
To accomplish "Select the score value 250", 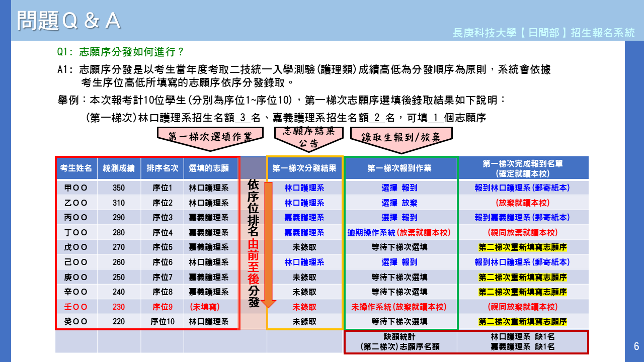I will tap(119, 278).
